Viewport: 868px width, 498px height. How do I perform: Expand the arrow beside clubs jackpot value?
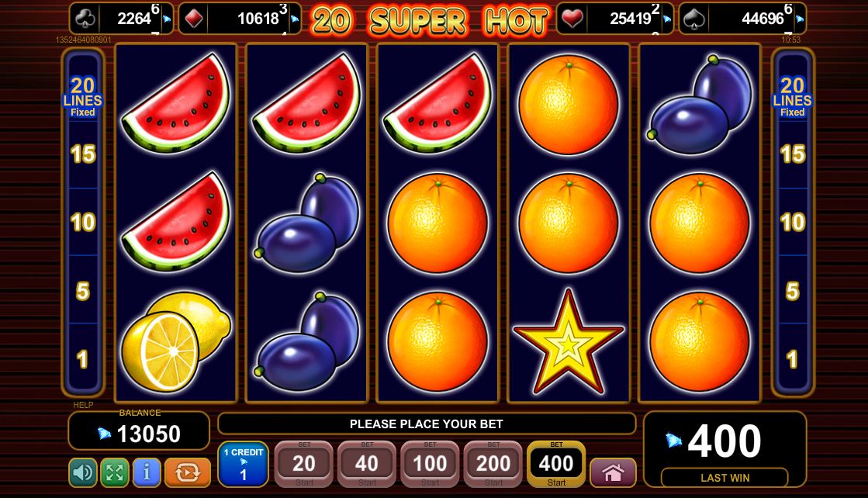(x=167, y=19)
